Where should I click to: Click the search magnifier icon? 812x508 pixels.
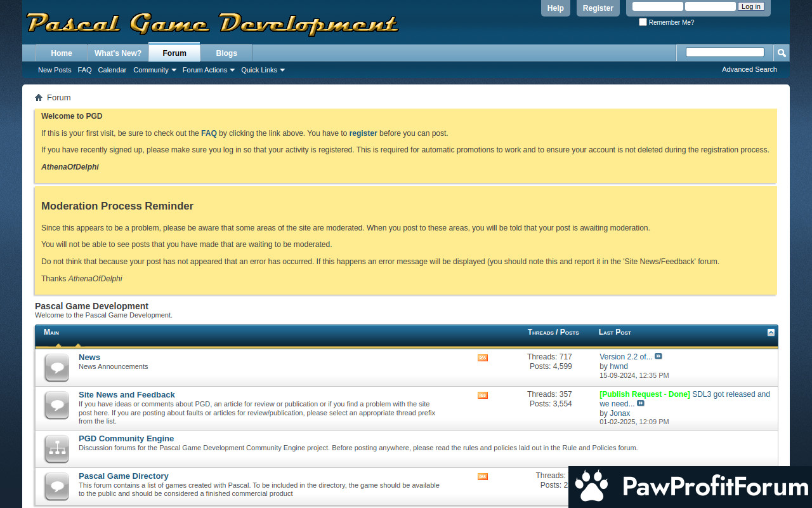[x=782, y=53]
